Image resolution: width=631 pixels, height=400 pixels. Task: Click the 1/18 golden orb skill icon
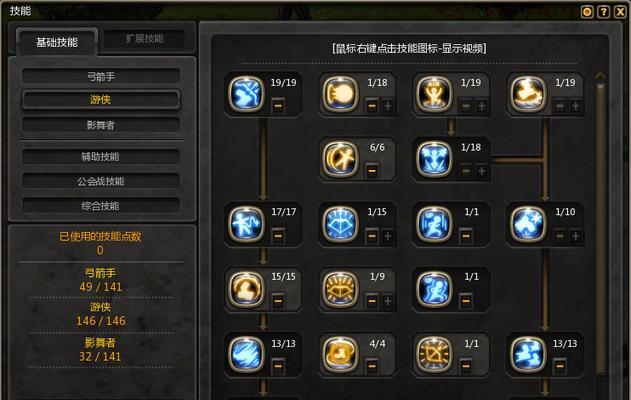click(340, 94)
